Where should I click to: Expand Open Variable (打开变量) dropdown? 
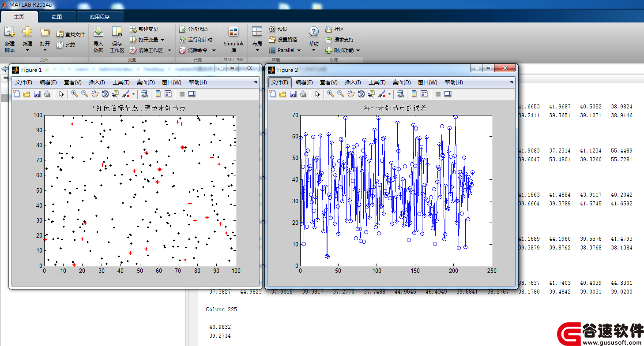162,40
